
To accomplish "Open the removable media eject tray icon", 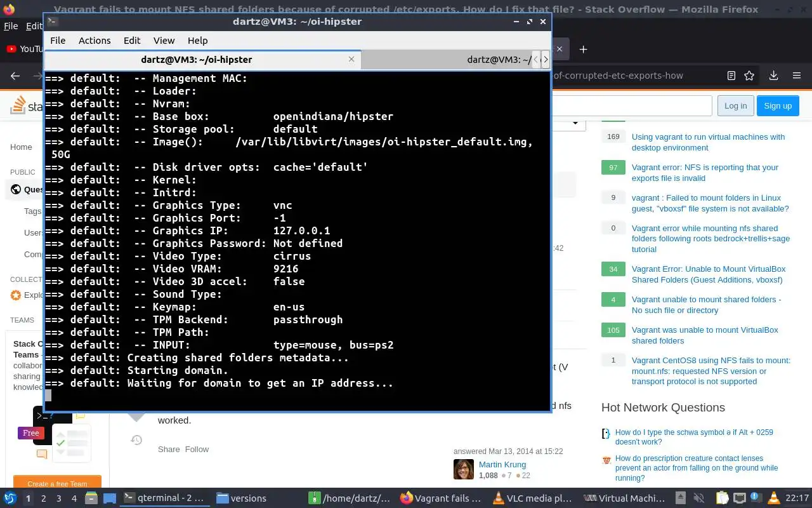I will (681, 498).
